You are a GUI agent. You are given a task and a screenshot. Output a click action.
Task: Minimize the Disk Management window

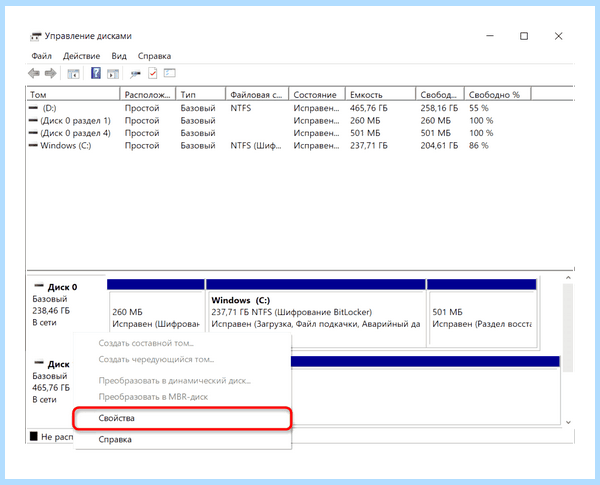coord(490,36)
